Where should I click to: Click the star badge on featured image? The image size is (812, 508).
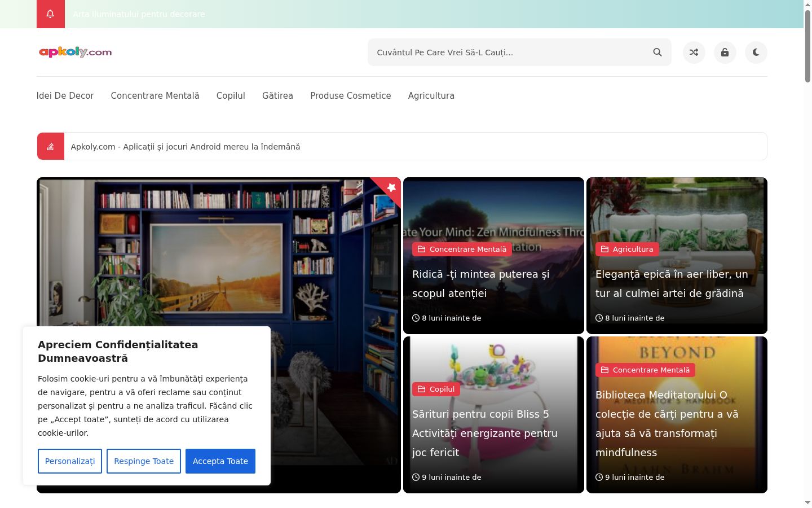391,187
